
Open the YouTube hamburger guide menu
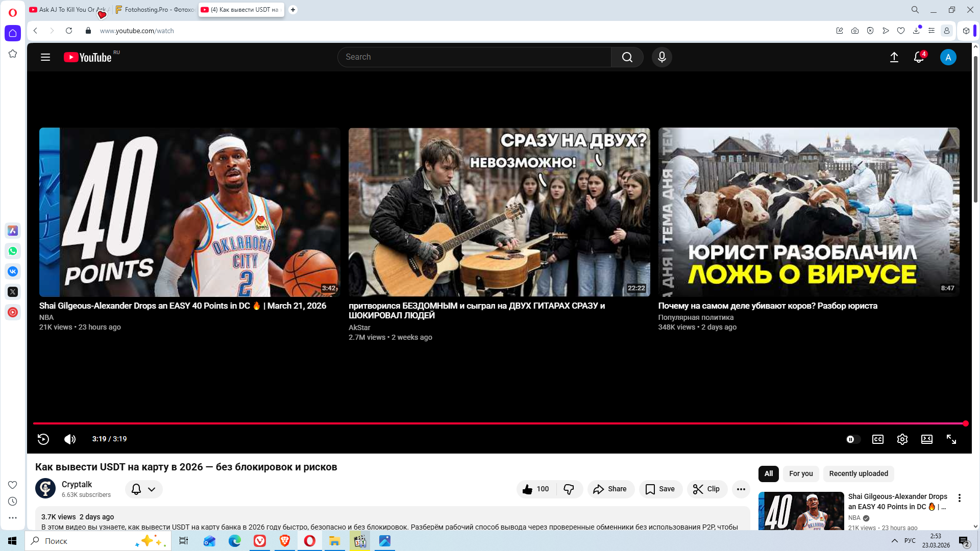click(45, 57)
